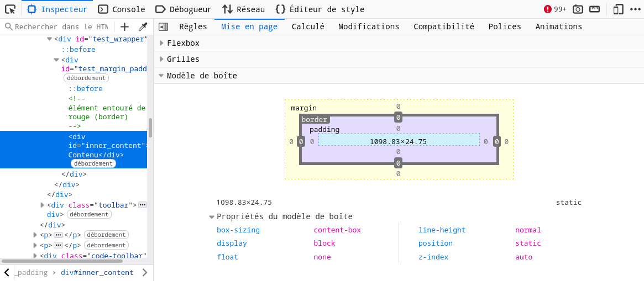This screenshot has width=644, height=281.
Task: Toggle the rulers icon
Action: [594, 9]
